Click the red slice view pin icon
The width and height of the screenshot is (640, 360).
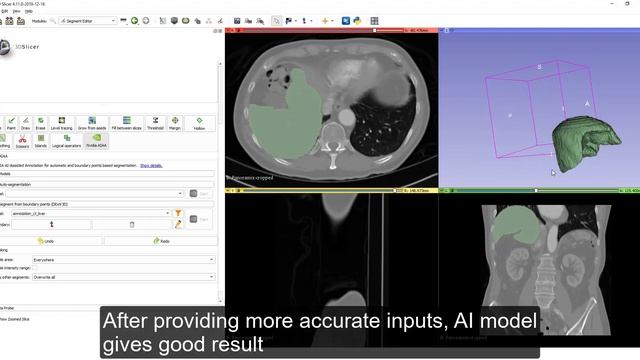click(228, 30)
